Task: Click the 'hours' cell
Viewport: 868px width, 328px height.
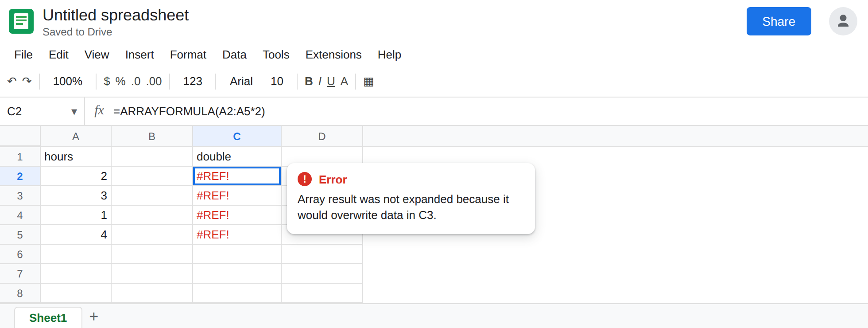Action: click(x=76, y=157)
